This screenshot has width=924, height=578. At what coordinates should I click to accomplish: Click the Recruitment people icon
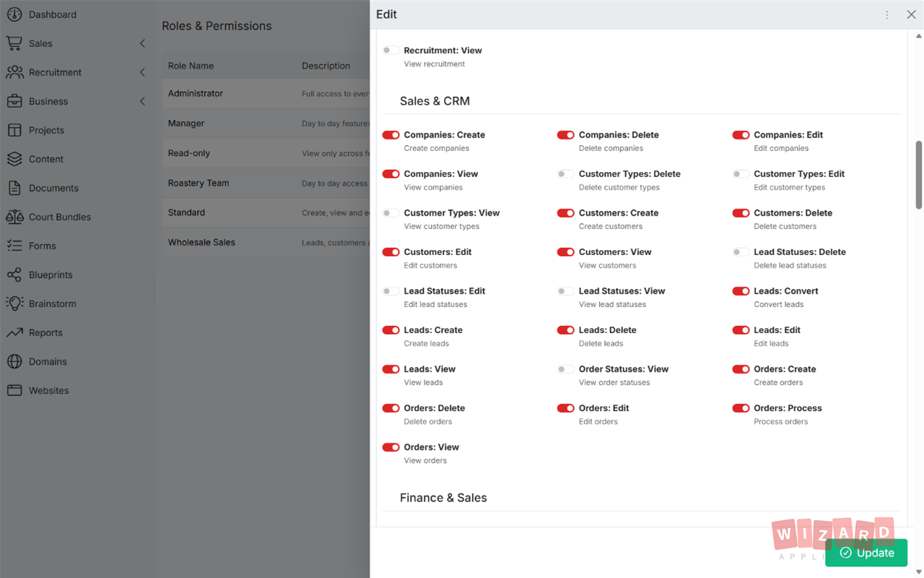14,72
